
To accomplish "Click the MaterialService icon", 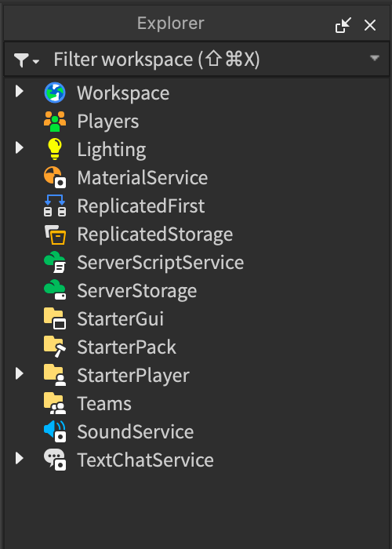I will [x=55, y=177].
